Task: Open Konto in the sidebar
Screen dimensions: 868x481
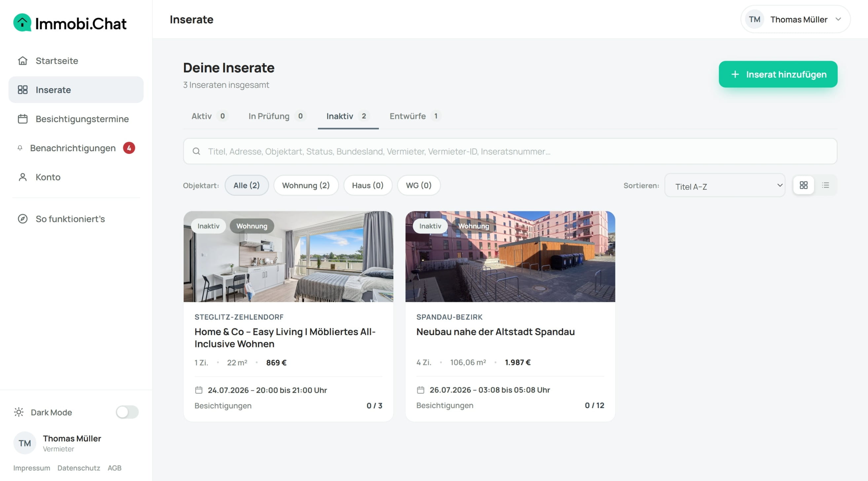Action: (x=76, y=177)
